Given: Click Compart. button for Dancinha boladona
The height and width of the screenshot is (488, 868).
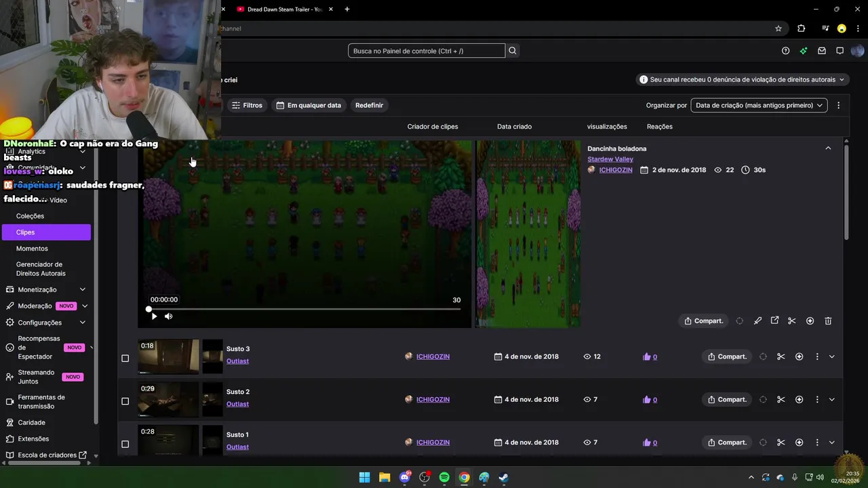Looking at the screenshot, I should (x=703, y=321).
